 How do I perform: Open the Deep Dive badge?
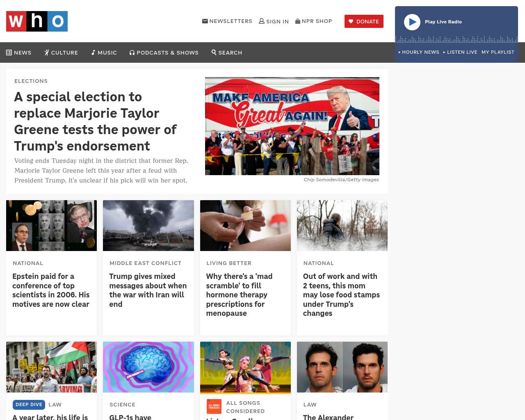pos(29,404)
